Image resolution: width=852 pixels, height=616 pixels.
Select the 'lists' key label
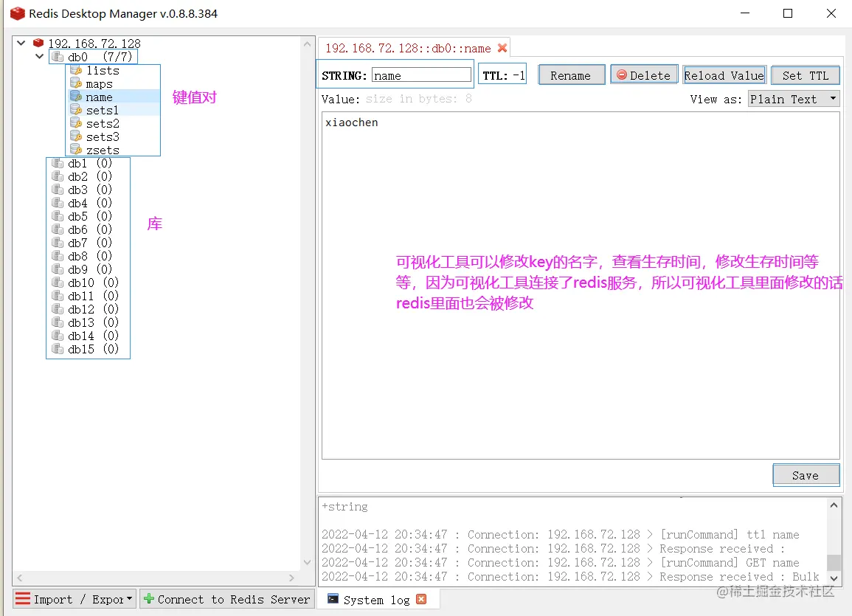pos(103,71)
